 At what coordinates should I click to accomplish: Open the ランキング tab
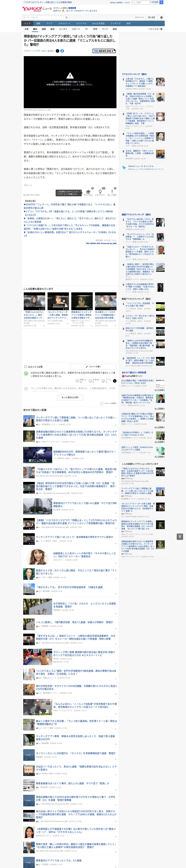coord(115,24)
